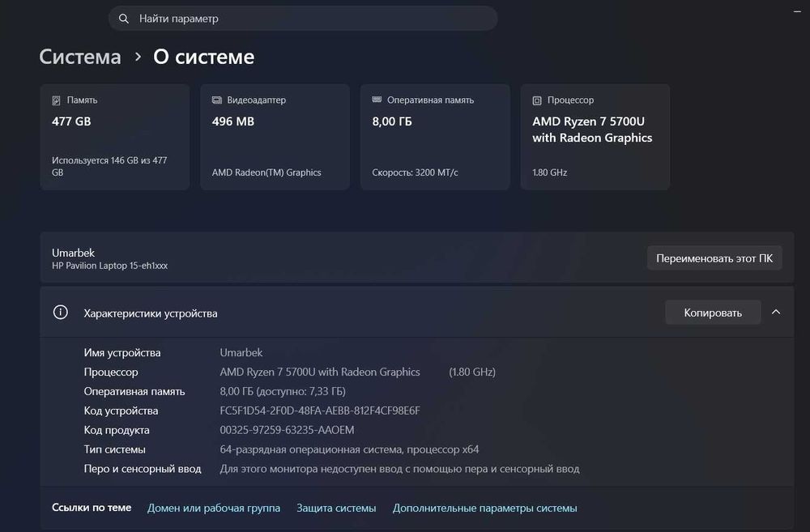This screenshot has height=532, width=810.
Task: Click the 64-разрядная операционная система value
Action: click(x=349, y=449)
